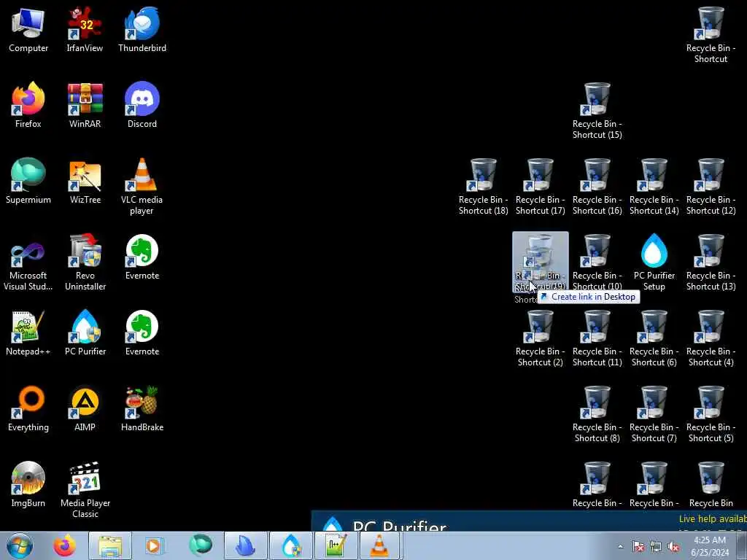Switch to Supermium on the taskbar

coord(201,545)
